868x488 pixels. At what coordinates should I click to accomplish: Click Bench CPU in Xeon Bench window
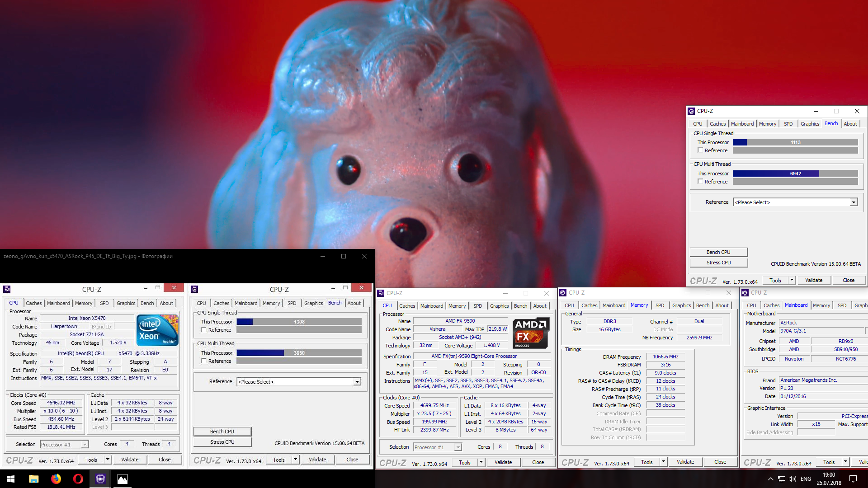coord(222,432)
